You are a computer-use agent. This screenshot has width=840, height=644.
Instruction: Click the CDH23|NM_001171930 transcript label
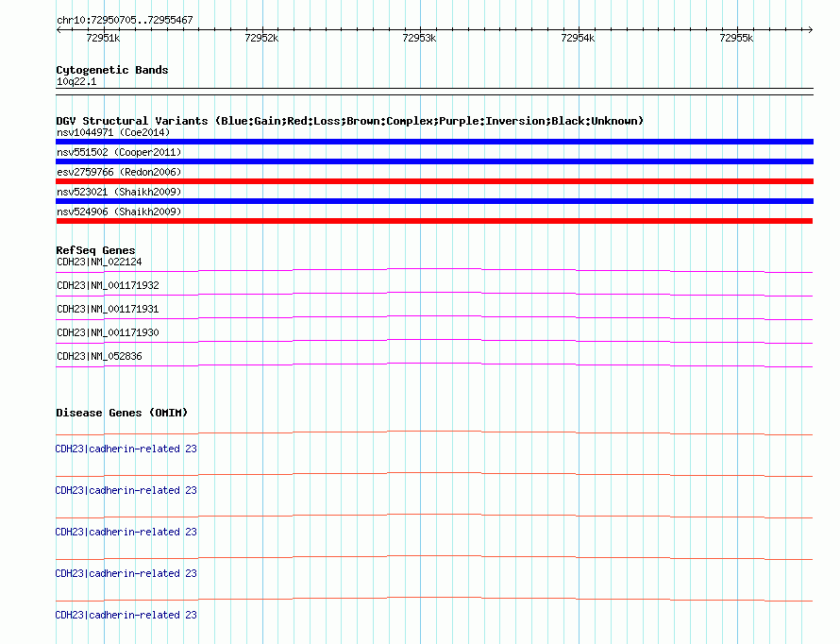(108, 332)
